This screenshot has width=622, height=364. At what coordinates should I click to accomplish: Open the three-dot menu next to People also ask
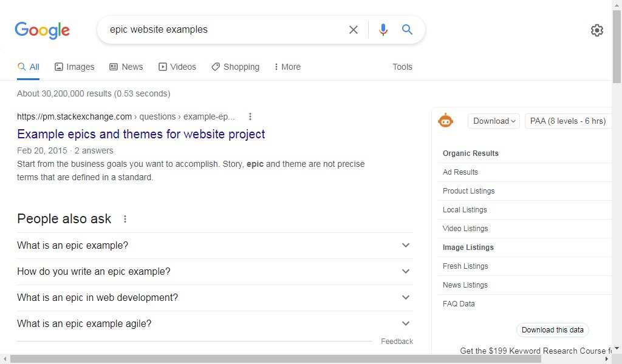click(x=125, y=219)
